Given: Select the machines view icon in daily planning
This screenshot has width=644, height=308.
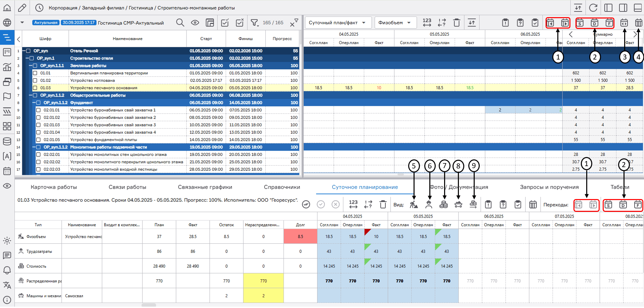Looking at the screenshot, I should [458, 204].
